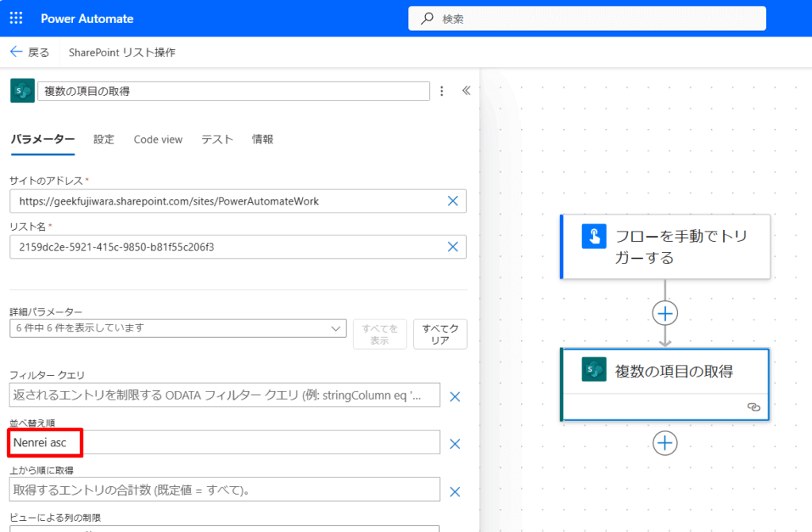Open the 情報 tab
812x532 pixels.
[x=262, y=140]
